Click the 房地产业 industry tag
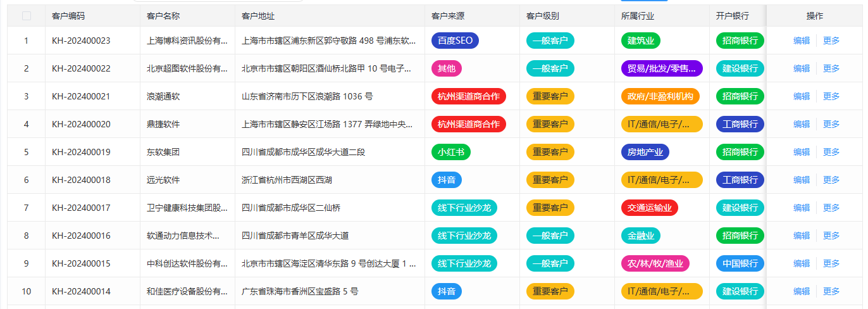Image resolution: width=868 pixels, height=309 pixels. 645,152
